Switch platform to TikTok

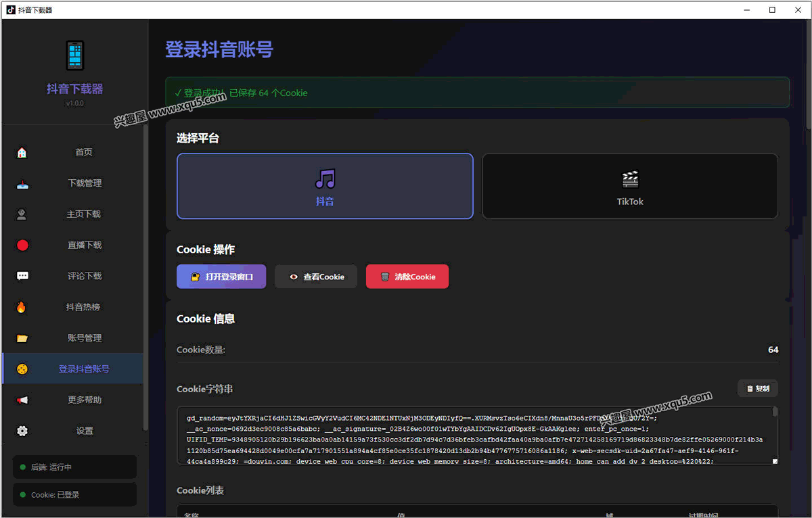click(629, 186)
